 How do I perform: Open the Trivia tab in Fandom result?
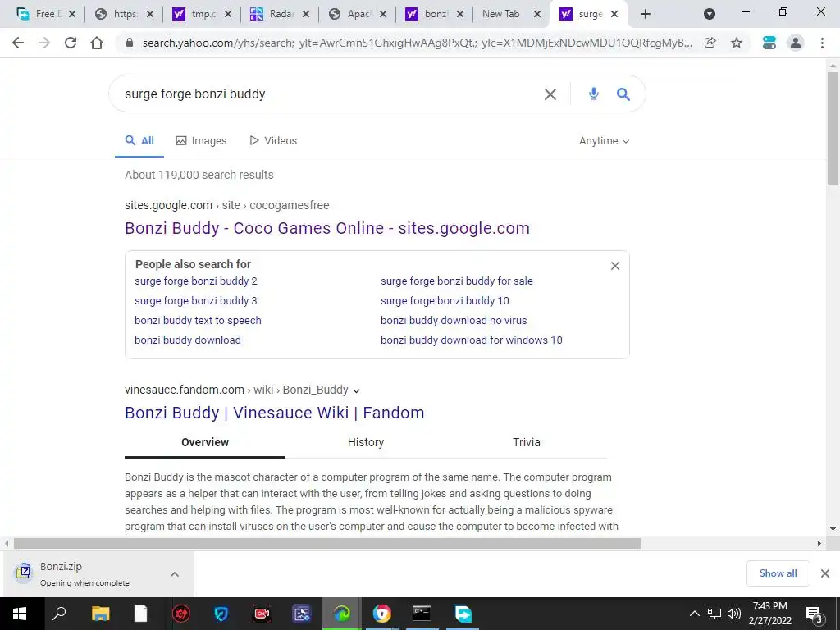(526, 442)
